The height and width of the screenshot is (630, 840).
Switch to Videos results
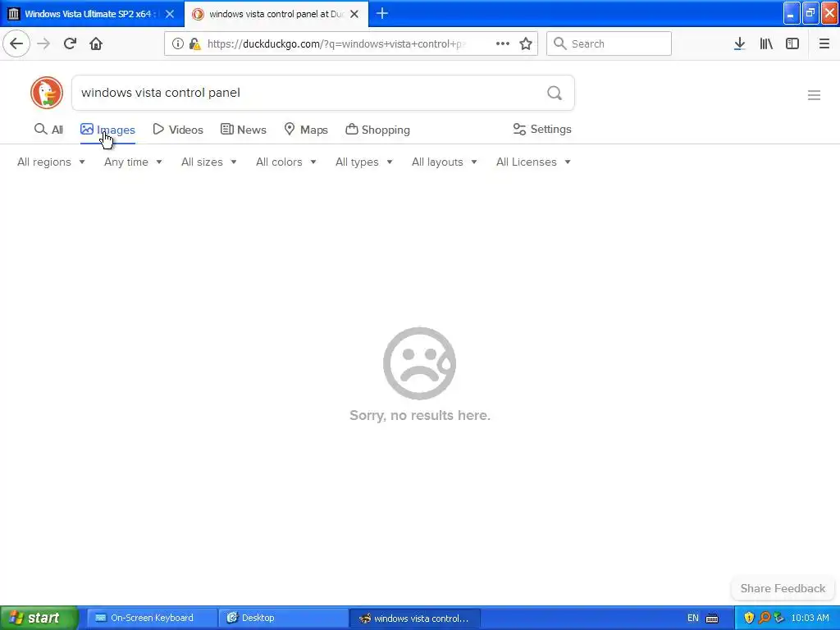pyautogui.click(x=178, y=130)
